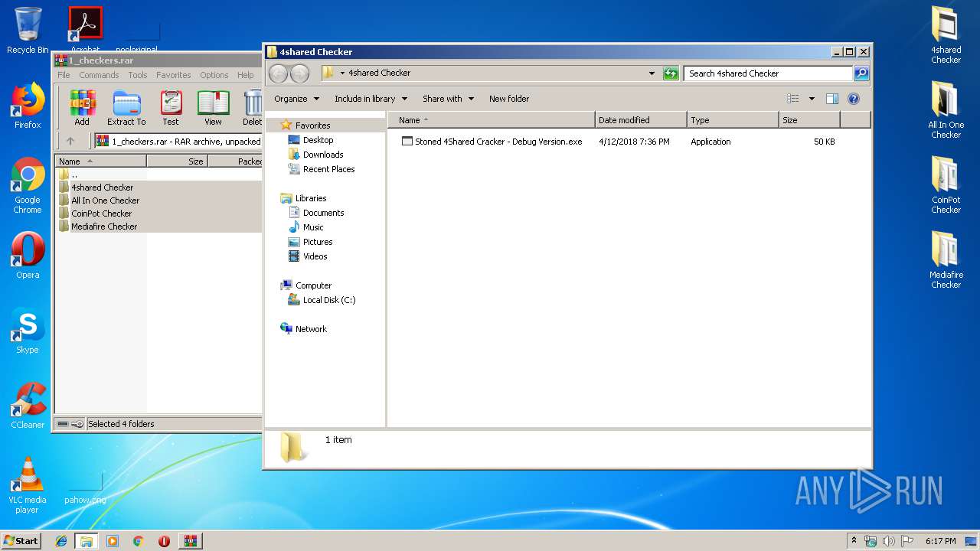The height and width of the screenshot is (551, 980).
Task: Open address bar history dropdown arrow
Action: point(652,73)
